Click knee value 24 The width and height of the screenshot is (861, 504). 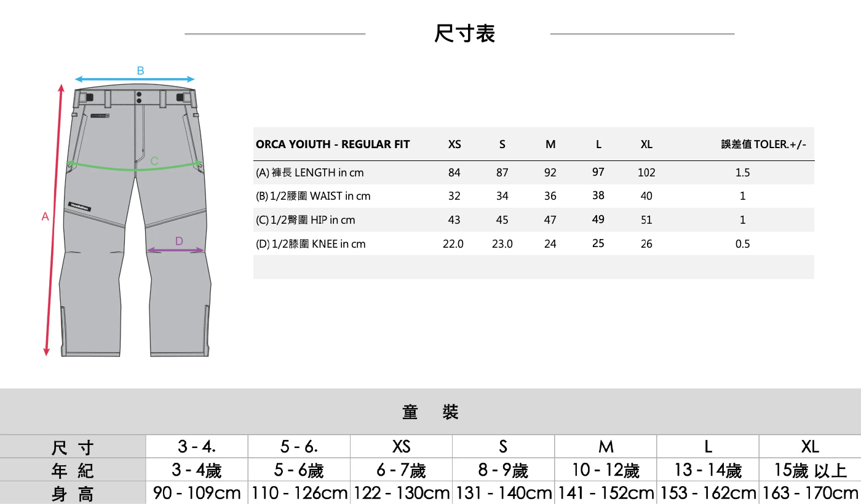coord(550,244)
